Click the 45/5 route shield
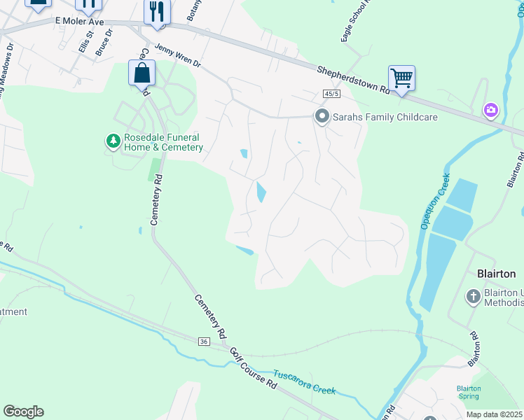This screenshot has height=420, width=524. pyautogui.click(x=332, y=94)
